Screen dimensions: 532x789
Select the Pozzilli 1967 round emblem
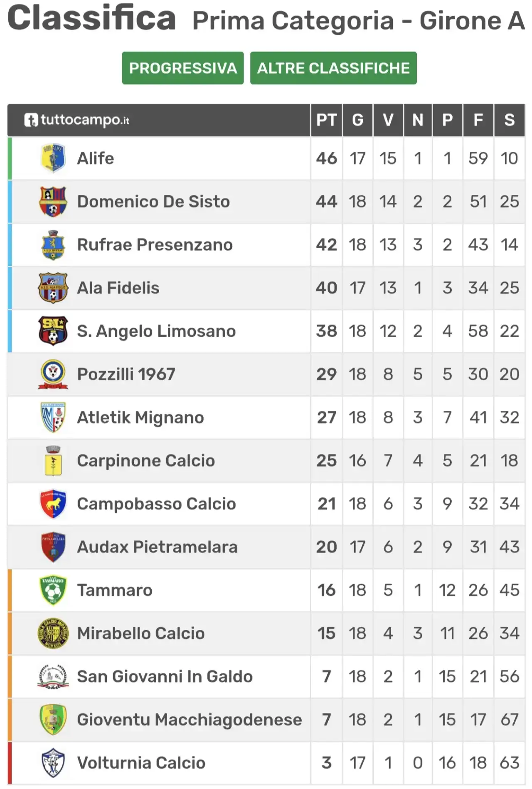point(53,375)
